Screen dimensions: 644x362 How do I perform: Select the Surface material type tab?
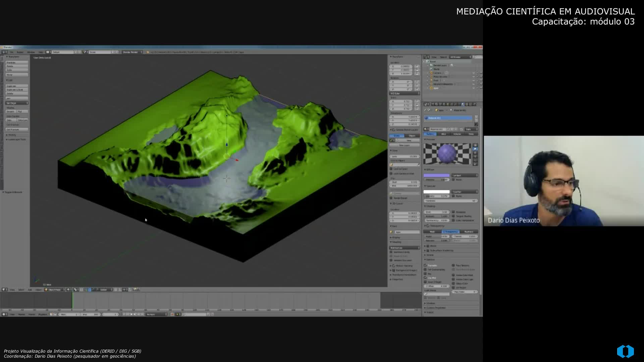(x=430, y=134)
